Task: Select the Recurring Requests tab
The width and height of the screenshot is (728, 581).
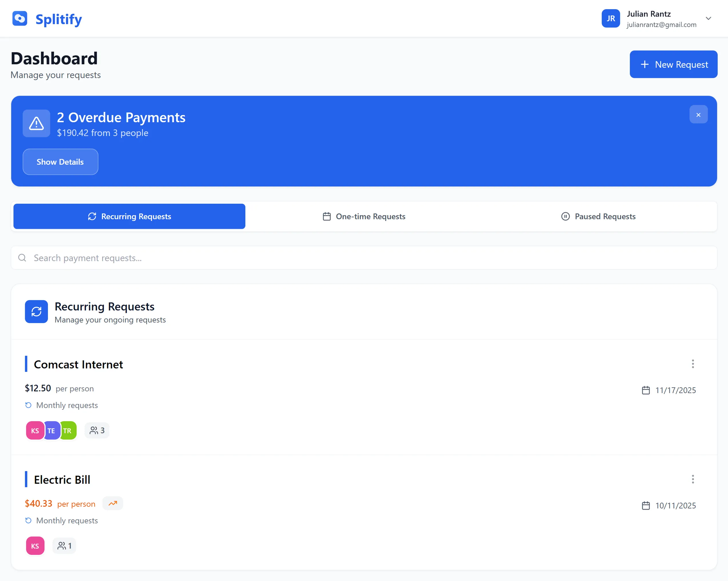Action: (129, 216)
